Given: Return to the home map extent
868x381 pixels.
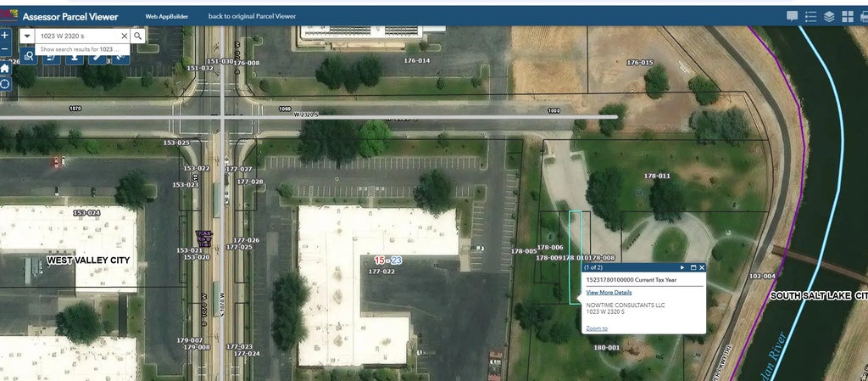Looking at the screenshot, I should point(5,68).
